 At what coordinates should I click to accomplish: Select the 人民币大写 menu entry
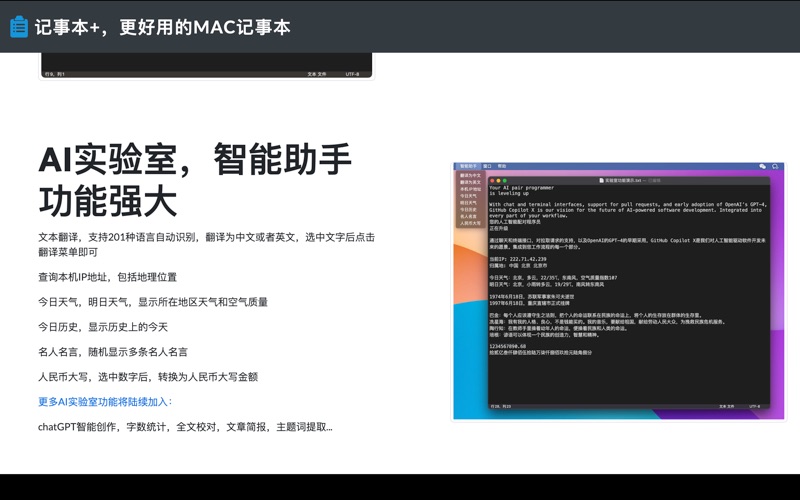click(x=470, y=223)
